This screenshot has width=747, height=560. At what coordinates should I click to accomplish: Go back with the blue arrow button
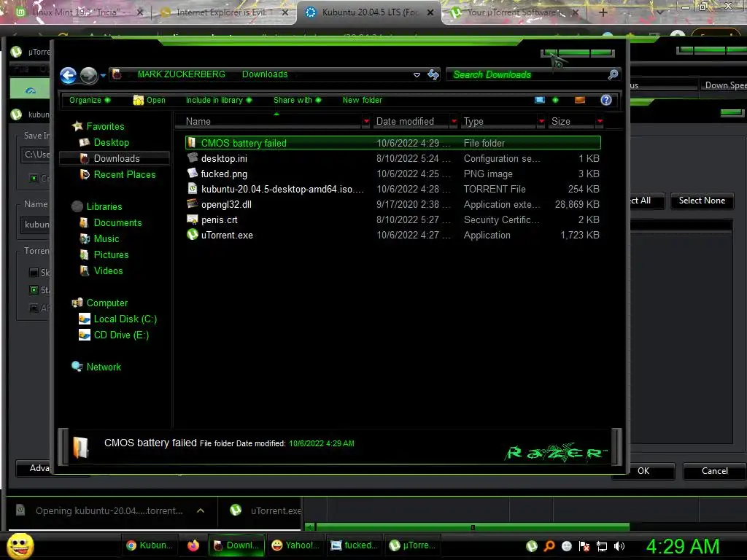coord(68,75)
